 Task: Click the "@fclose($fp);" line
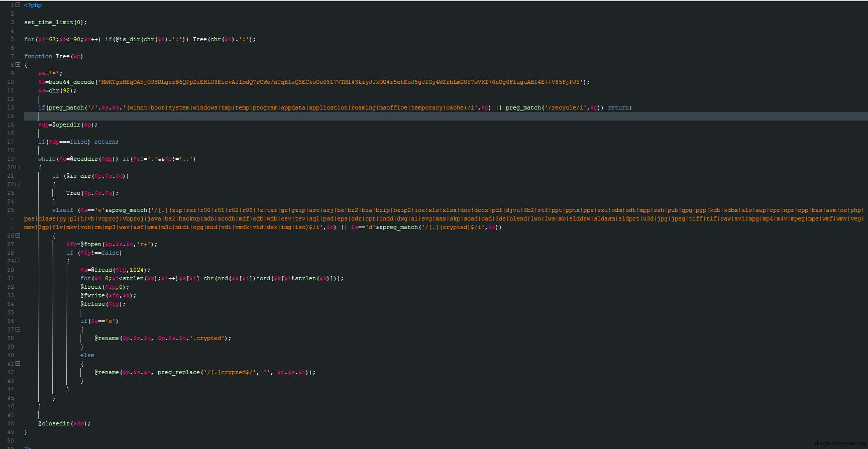tap(103, 304)
